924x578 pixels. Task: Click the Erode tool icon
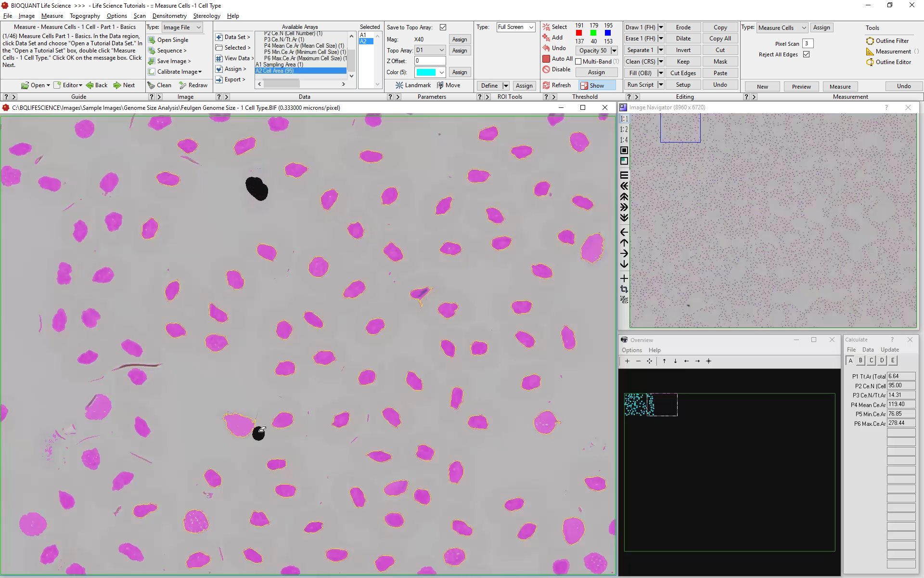point(682,26)
